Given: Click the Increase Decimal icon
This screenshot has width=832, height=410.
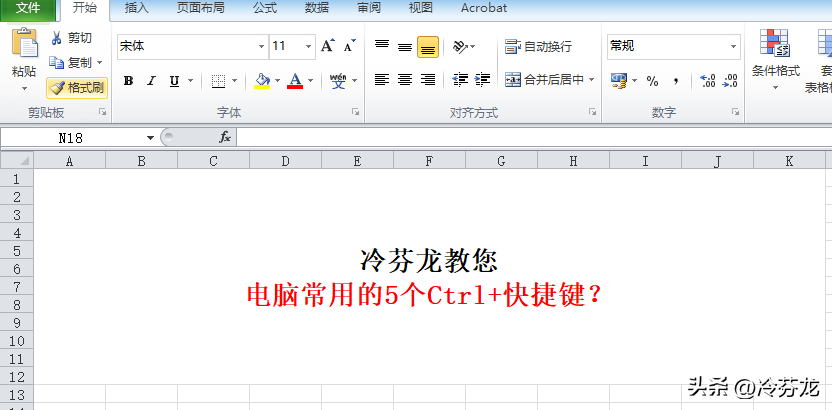Looking at the screenshot, I should pyautogui.click(x=707, y=81).
